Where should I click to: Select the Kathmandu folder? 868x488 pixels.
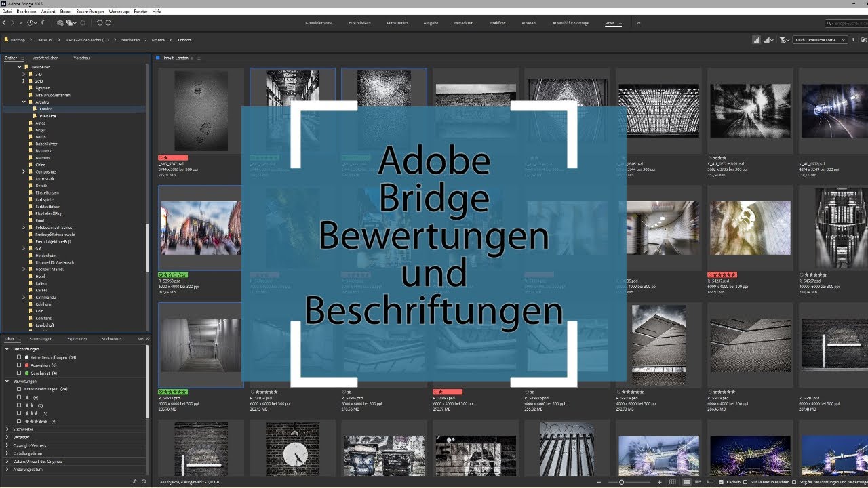point(45,297)
